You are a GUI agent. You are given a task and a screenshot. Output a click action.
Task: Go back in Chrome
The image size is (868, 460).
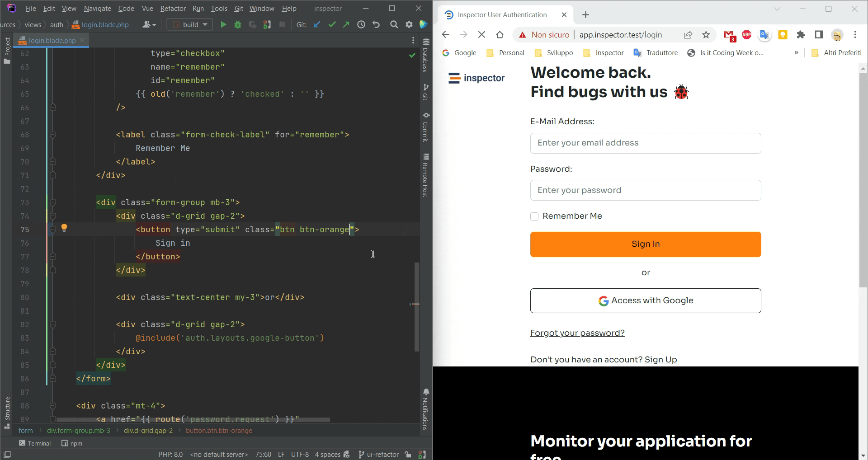coord(445,35)
